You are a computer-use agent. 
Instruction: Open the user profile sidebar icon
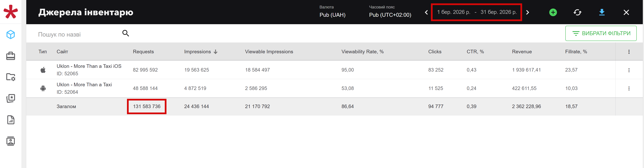coord(11,141)
